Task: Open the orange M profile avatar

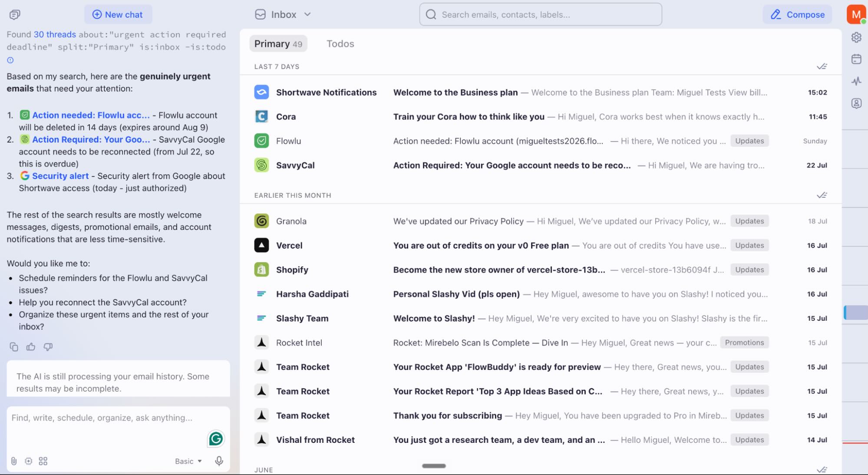Action: (x=856, y=14)
